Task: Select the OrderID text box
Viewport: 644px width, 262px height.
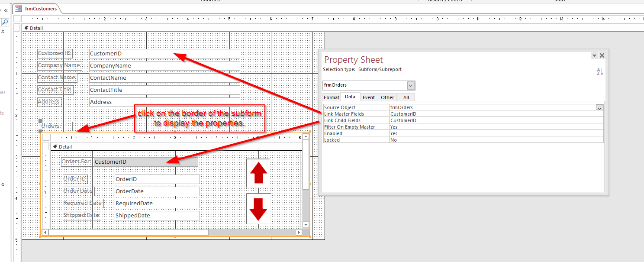Action: click(x=157, y=179)
